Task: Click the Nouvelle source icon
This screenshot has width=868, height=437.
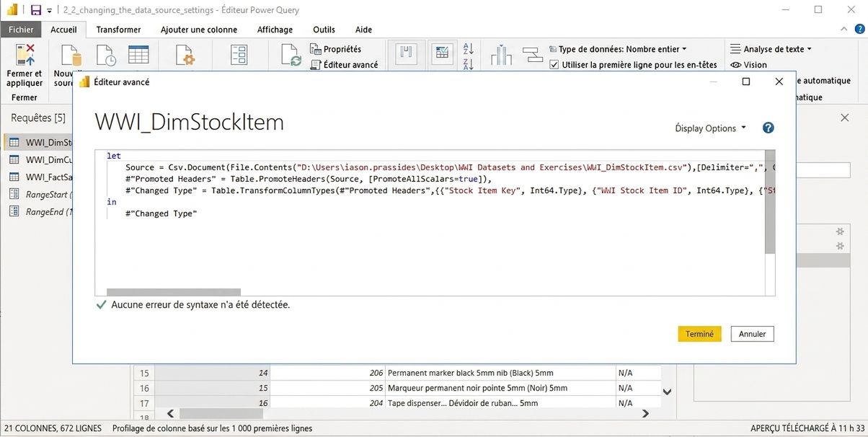Action: pyautogui.click(x=71, y=55)
